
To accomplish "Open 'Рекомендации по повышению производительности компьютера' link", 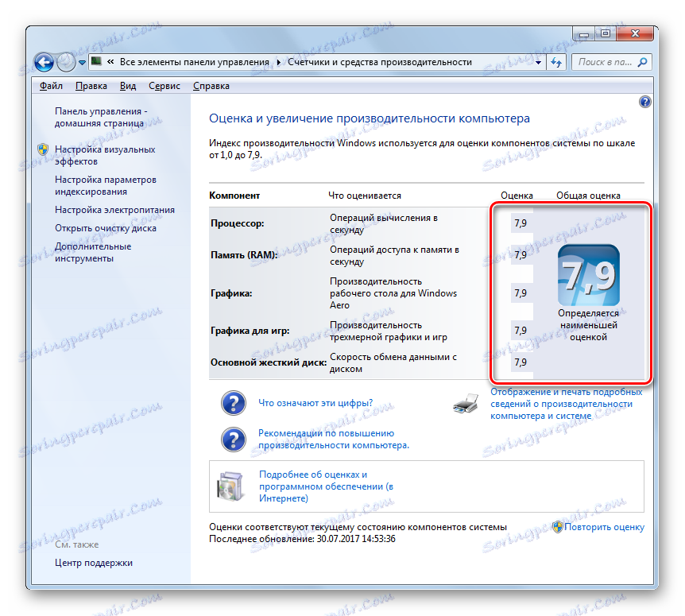I will pyautogui.click(x=334, y=439).
